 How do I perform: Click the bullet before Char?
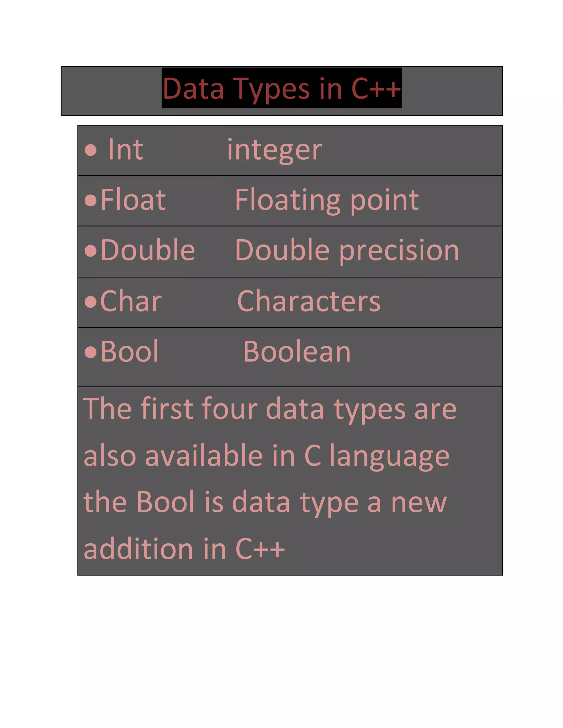90,302
